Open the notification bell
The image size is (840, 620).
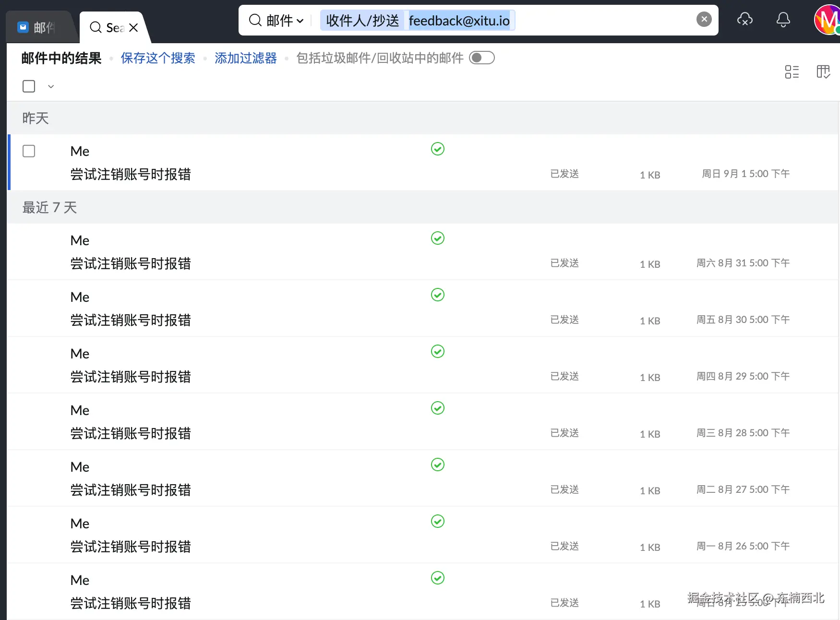[783, 20]
